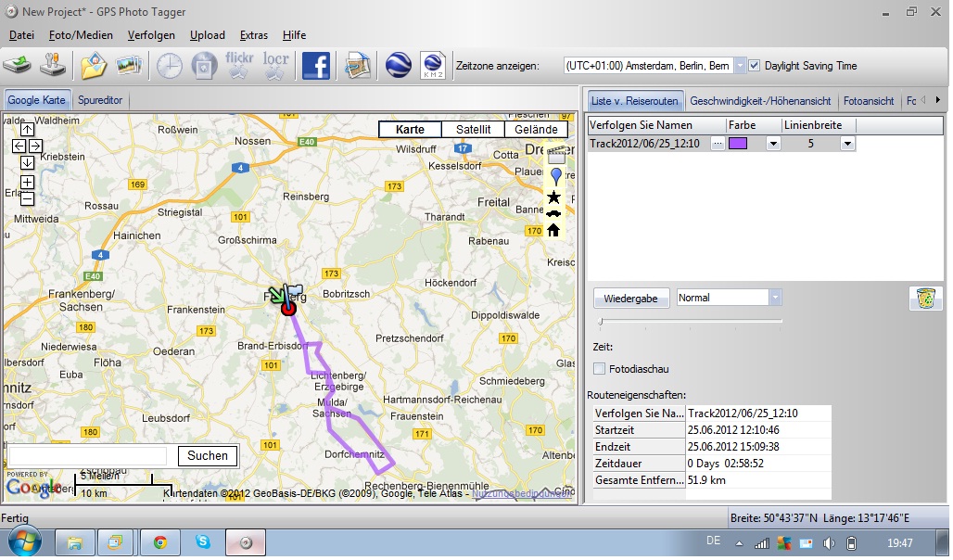Open the Windows Start button
Screen dimensions: 953x560
25,542
